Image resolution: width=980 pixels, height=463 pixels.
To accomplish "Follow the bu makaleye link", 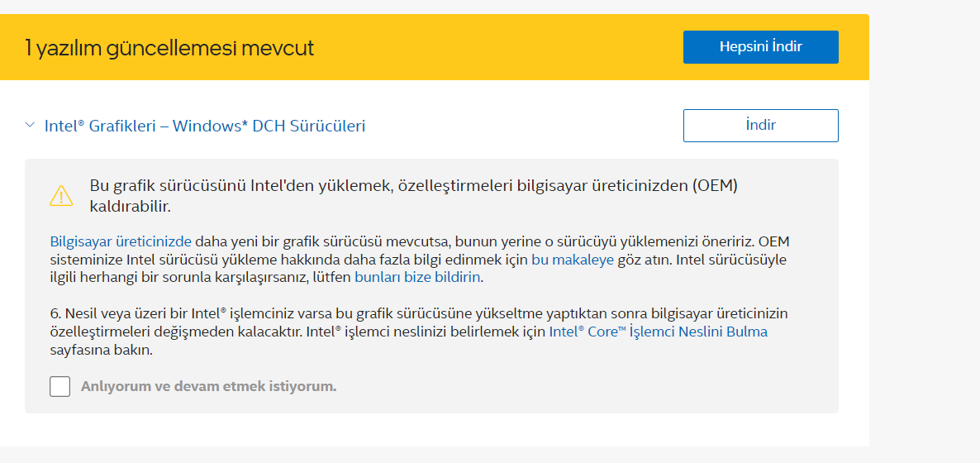I will pyautogui.click(x=573, y=260).
